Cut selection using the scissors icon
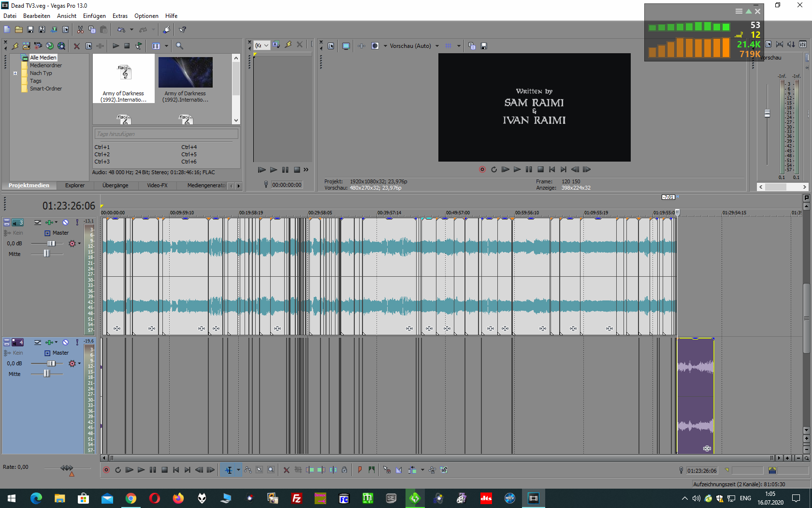This screenshot has width=812, height=508. point(80,30)
